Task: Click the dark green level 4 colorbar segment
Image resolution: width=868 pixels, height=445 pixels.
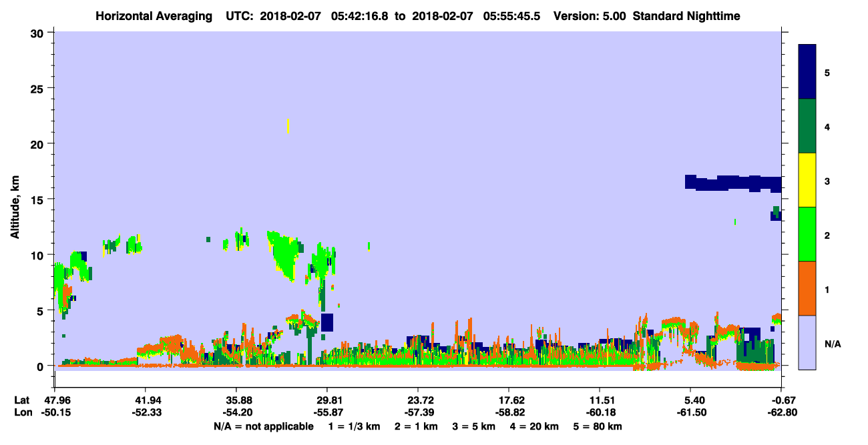Action: click(807, 125)
